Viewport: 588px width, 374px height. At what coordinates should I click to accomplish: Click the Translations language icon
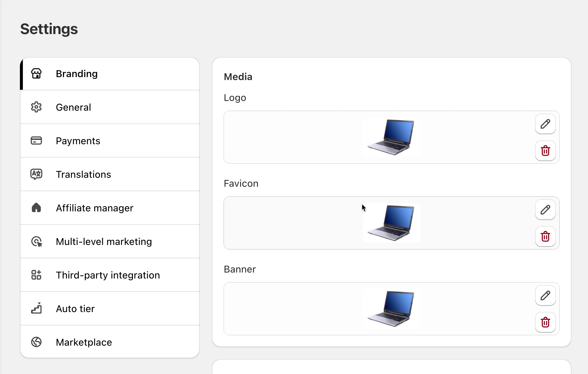click(36, 174)
